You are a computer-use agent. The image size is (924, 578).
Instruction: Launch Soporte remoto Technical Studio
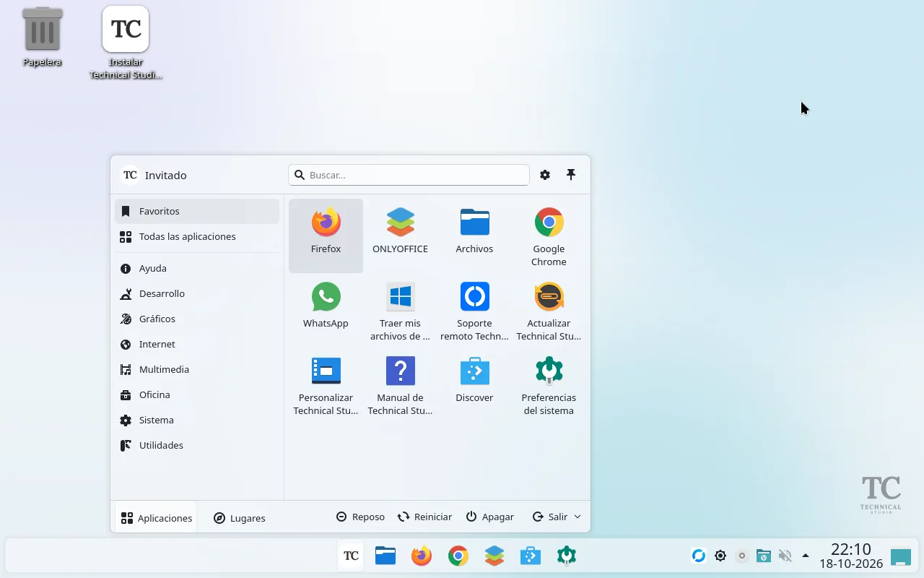[x=474, y=310]
